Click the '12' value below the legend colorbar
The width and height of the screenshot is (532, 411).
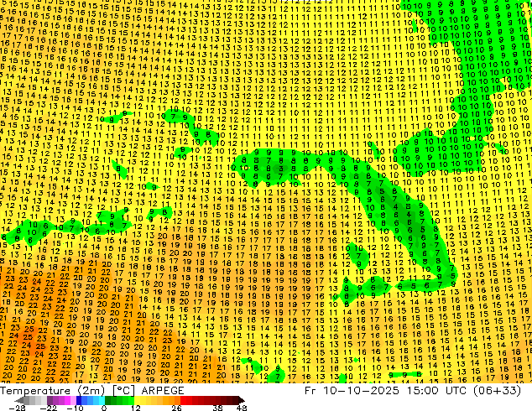136,408
